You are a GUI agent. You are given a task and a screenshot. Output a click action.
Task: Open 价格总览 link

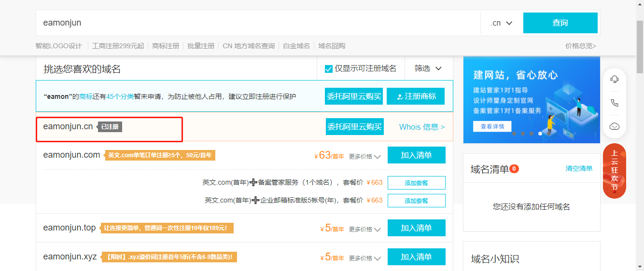click(x=581, y=46)
